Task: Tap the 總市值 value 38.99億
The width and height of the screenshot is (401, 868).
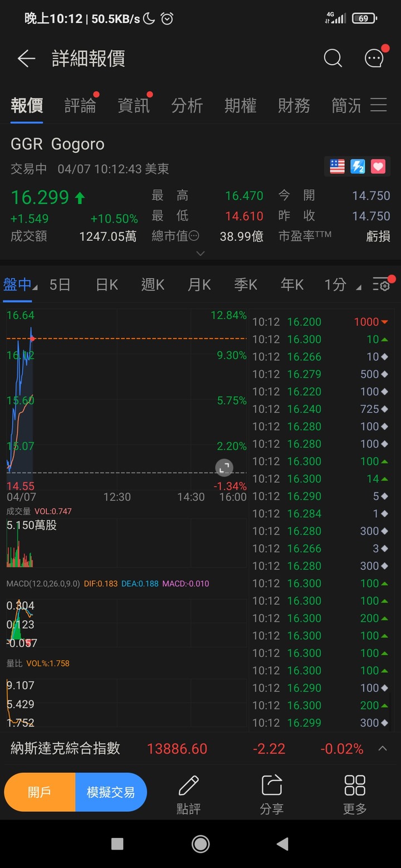Action: 242,236
